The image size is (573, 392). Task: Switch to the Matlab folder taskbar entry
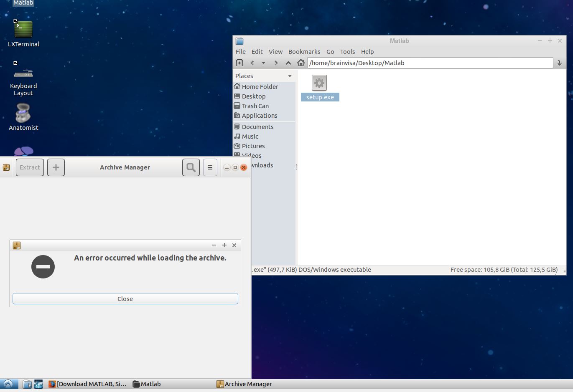(x=147, y=384)
